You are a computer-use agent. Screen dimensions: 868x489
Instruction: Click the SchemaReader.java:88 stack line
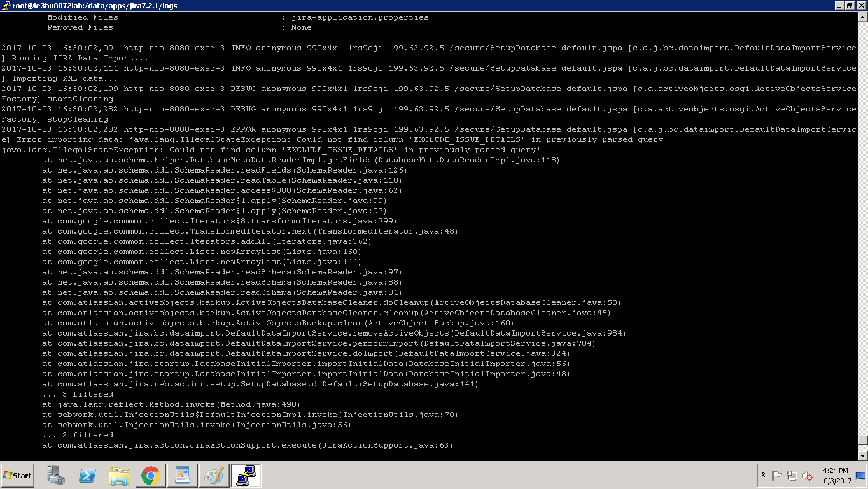click(222, 282)
